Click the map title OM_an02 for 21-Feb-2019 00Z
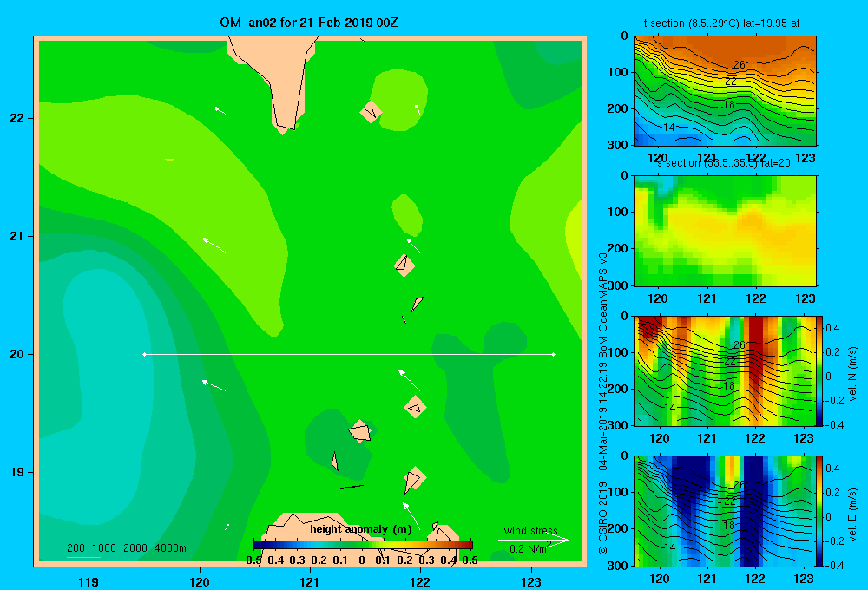 click(x=309, y=23)
